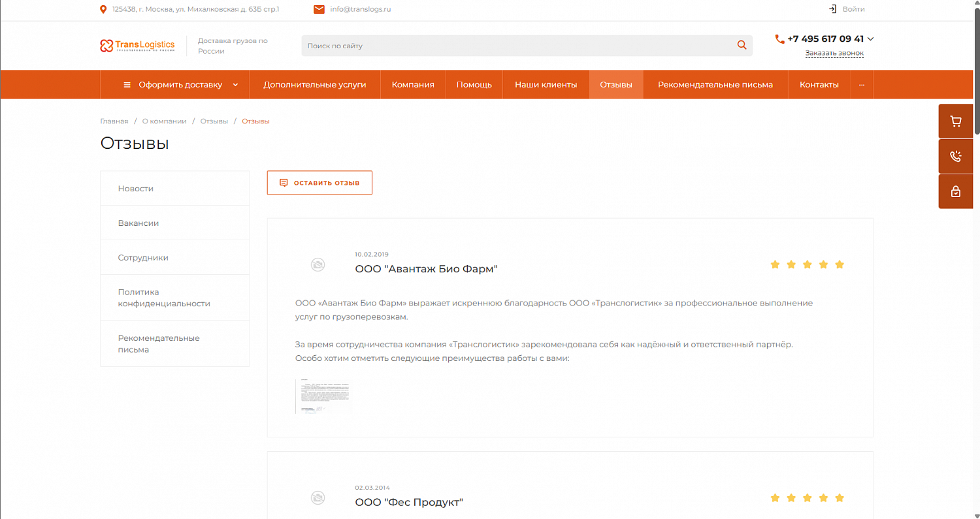This screenshot has width=980, height=519.
Task: Go to Главная breadcrumb
Action: (x=114, y=121)
